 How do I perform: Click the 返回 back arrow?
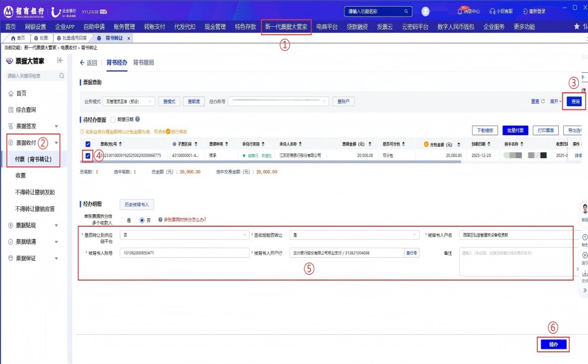[x=83, y=62]
